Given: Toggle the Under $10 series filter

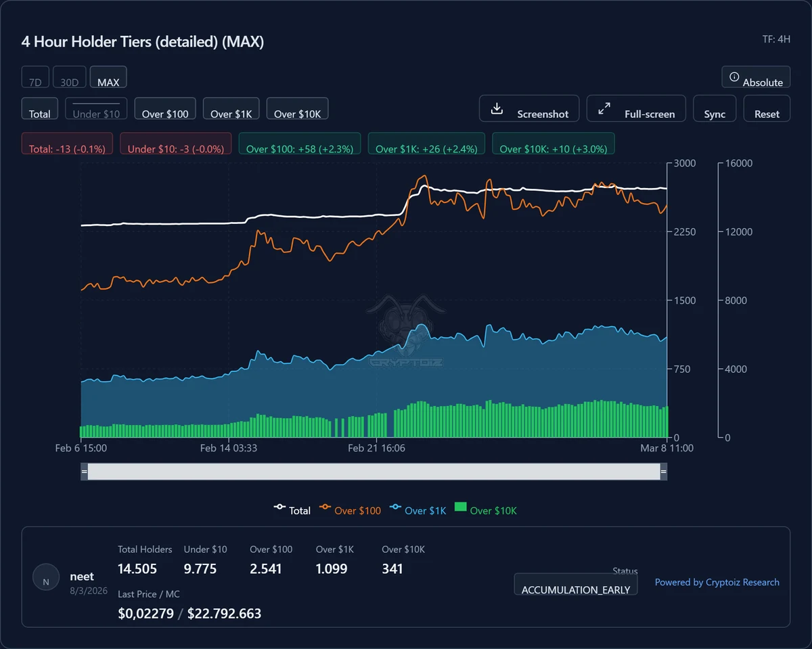Looking at the screenshot, I should click(96, 108).
